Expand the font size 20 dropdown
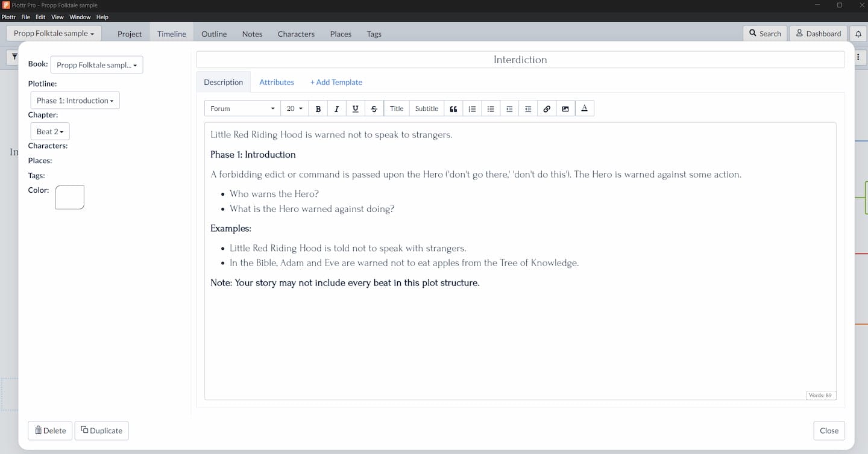Screen dimensions: 868x454 pyautogui.click(x=294, y=109)
